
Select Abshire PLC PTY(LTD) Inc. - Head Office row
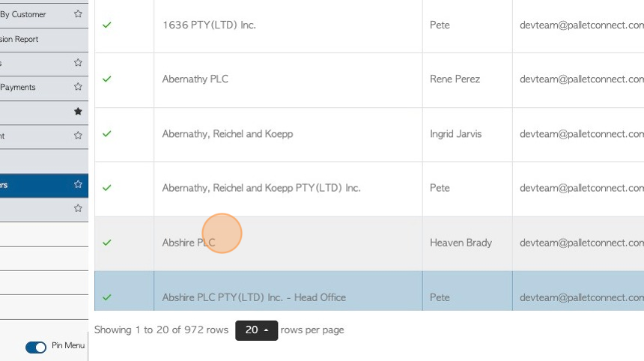pos(369,291)
